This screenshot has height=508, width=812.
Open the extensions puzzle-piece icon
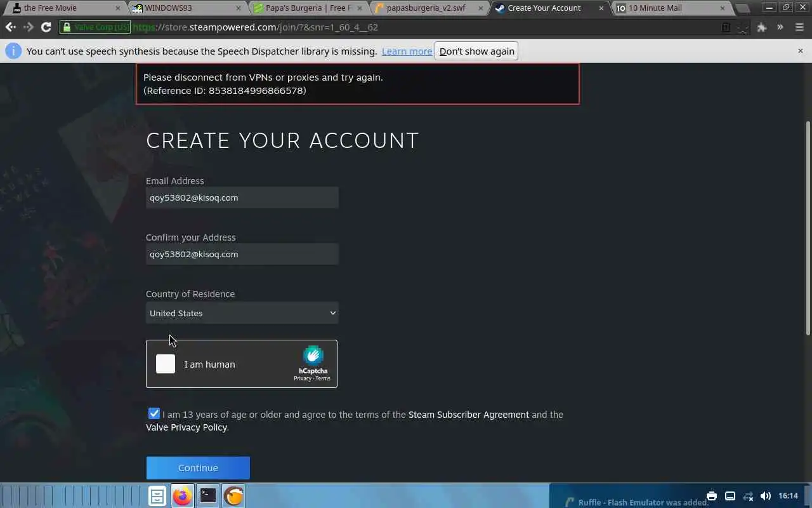(x=762, y=27)
